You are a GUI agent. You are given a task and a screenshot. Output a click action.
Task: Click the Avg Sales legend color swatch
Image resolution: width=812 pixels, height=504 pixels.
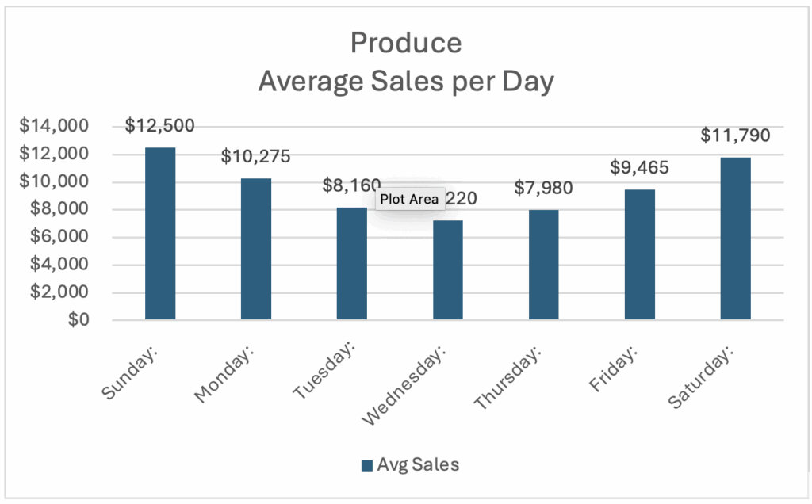pyautogui.click(x=366, y=465)
